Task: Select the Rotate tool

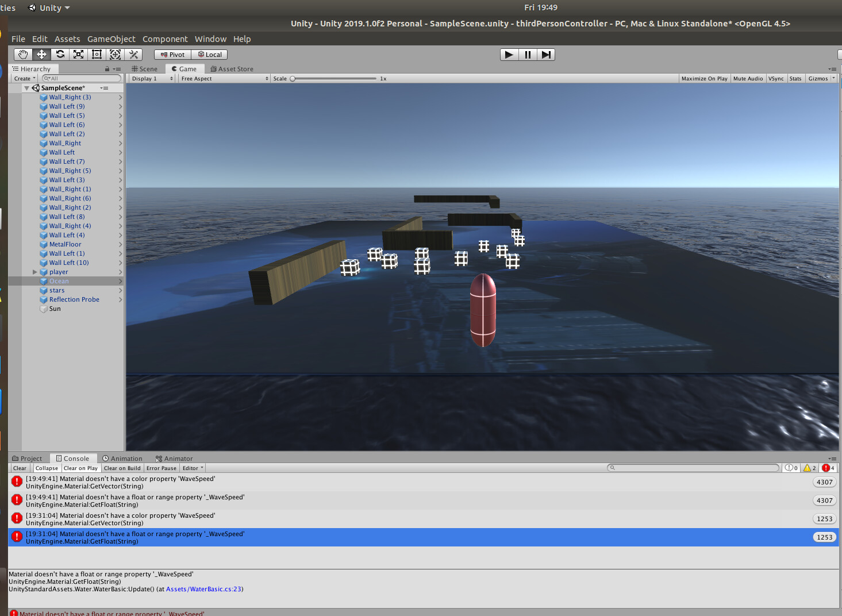Action: point(59,54)
